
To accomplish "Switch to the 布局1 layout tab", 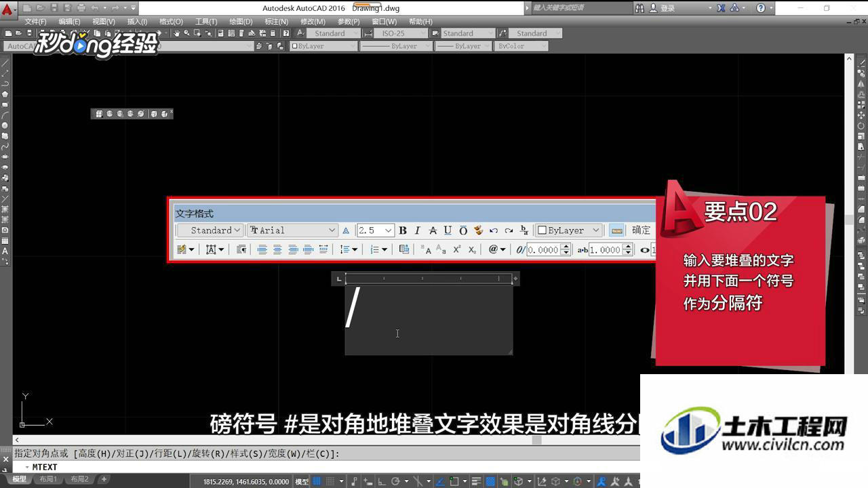I will point(47,479).
